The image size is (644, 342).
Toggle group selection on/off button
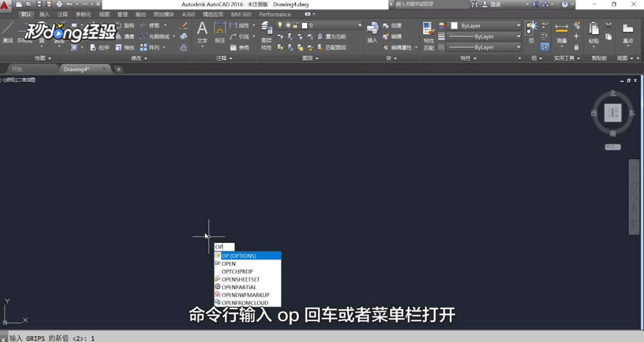pyautogui.click(x=544, y=47)
